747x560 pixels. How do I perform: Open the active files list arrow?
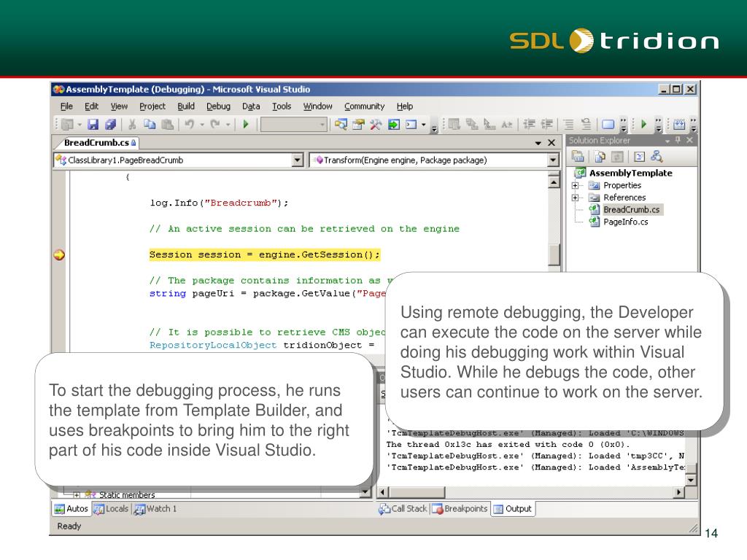(x=538, y=143)
